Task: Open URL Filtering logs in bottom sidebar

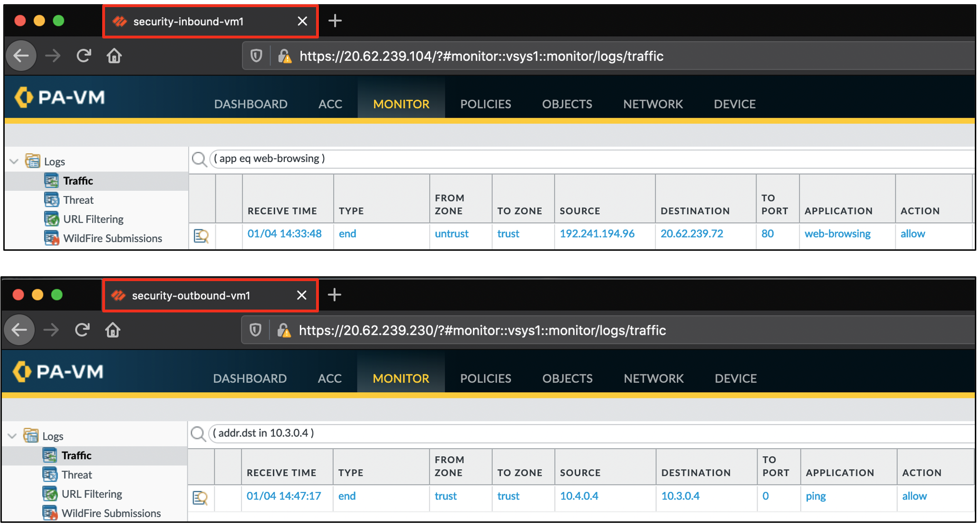Action: coord(91,494)
